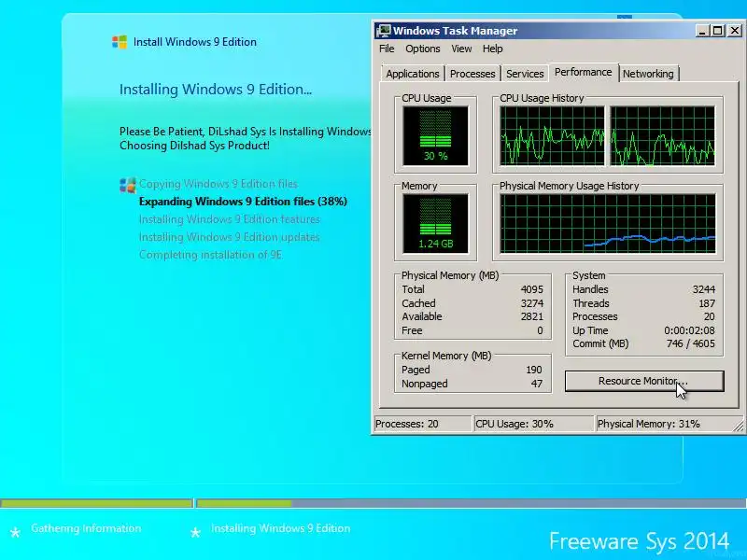Click the 'Gathering Information' stage label

(x=86, y=528)
